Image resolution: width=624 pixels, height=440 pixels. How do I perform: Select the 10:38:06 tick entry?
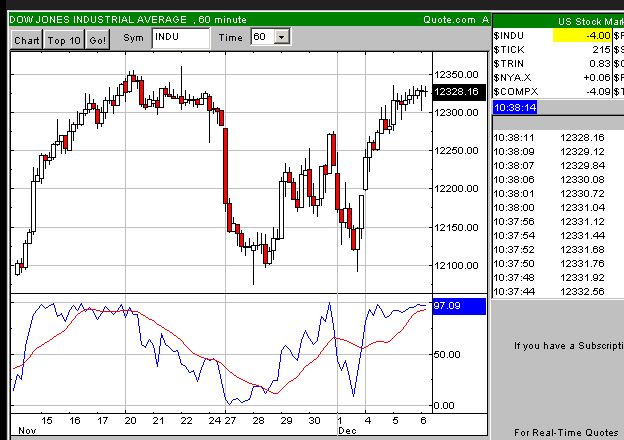[x=558, y=179]
